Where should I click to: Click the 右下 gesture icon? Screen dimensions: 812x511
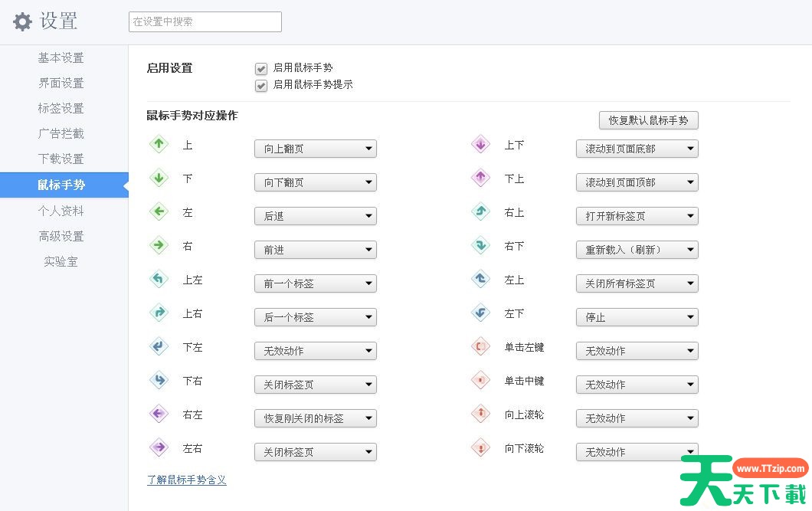480,245
